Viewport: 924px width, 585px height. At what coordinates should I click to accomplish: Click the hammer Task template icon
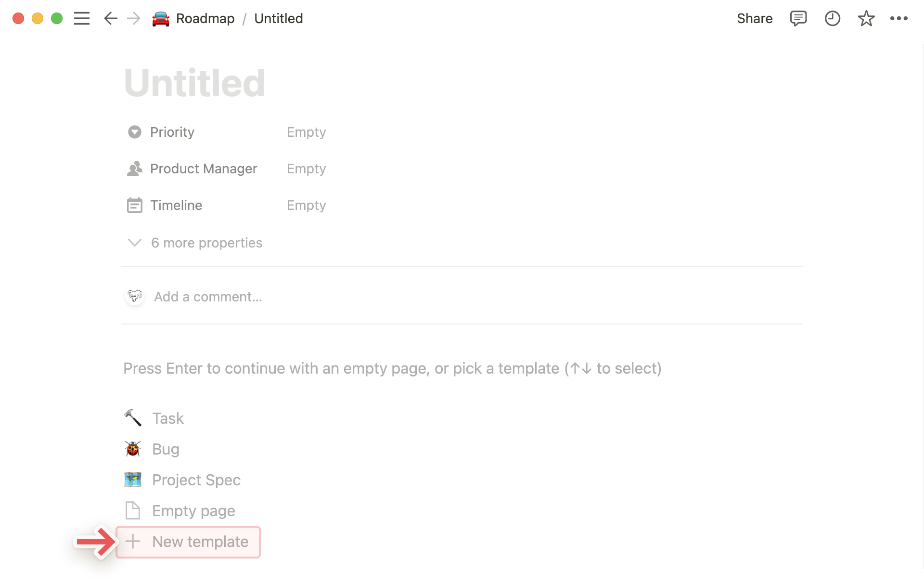133,417
